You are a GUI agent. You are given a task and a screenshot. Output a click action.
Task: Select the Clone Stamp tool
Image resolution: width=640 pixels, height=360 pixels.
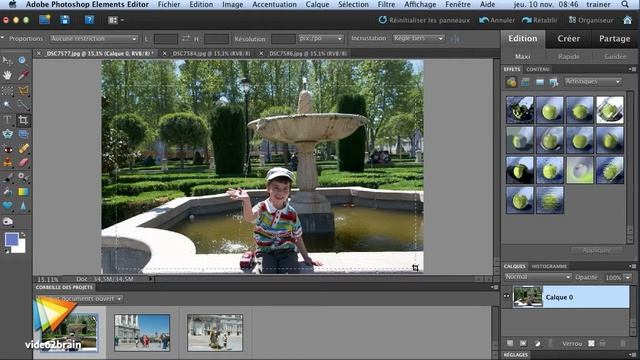[7, 163]
